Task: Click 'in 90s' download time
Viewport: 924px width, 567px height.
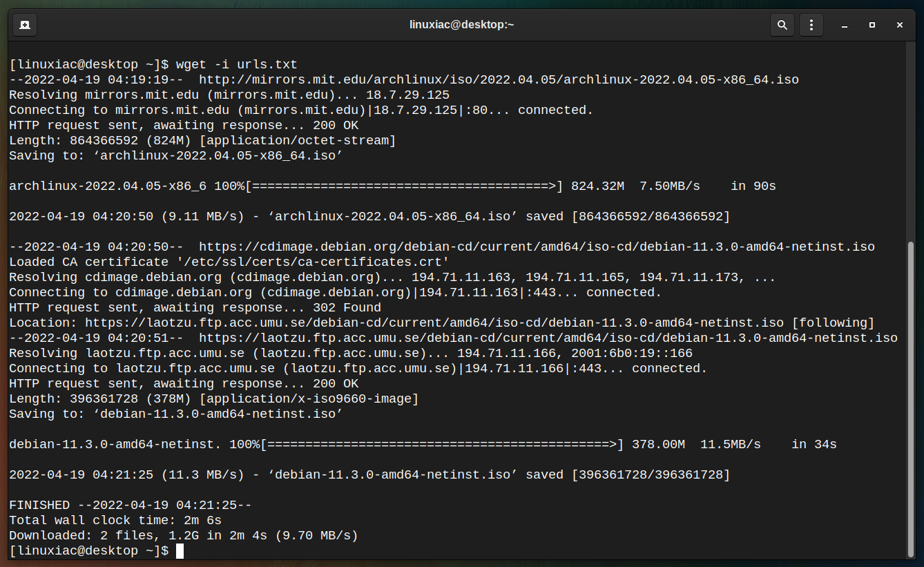Action: [753, 186]
